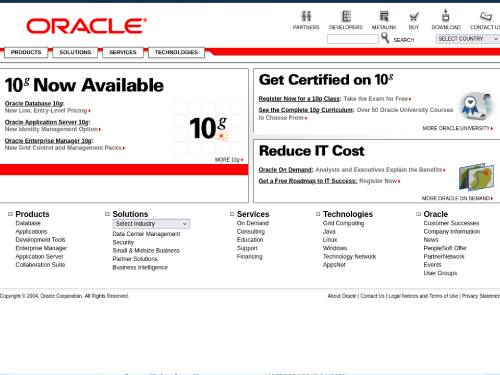Open the Solutions tab
This screenshot has width=500, height=375.
tap(75, 52)
